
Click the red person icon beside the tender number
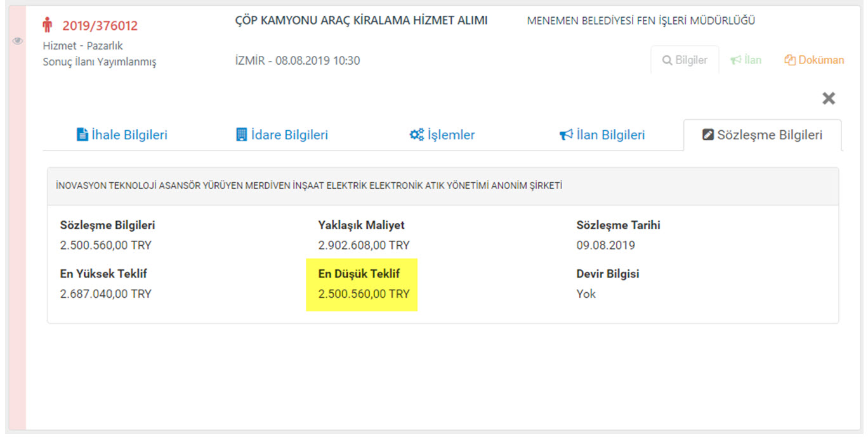[48, 25]
